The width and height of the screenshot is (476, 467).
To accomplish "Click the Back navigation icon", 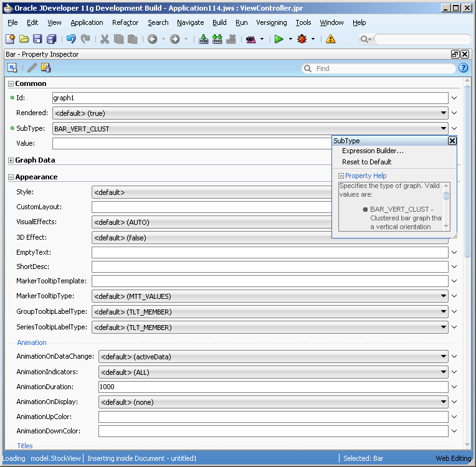I will [x=153, y=39].
